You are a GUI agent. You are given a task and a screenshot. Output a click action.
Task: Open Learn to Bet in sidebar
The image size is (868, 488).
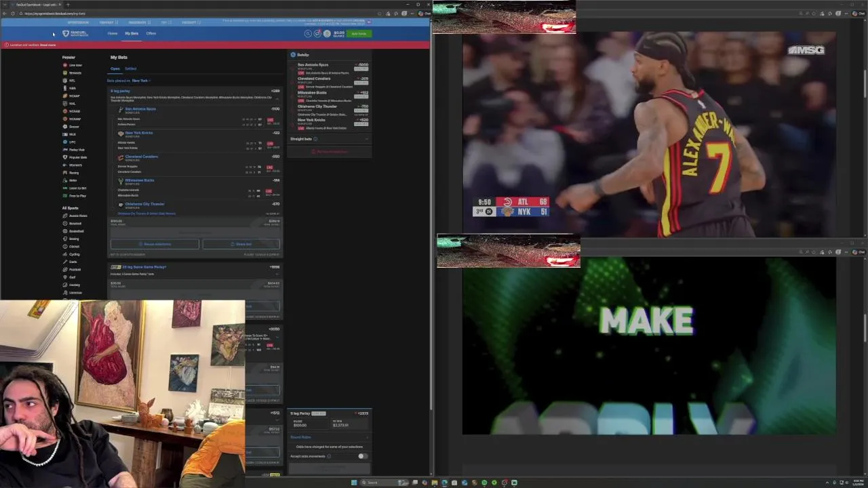75,188
